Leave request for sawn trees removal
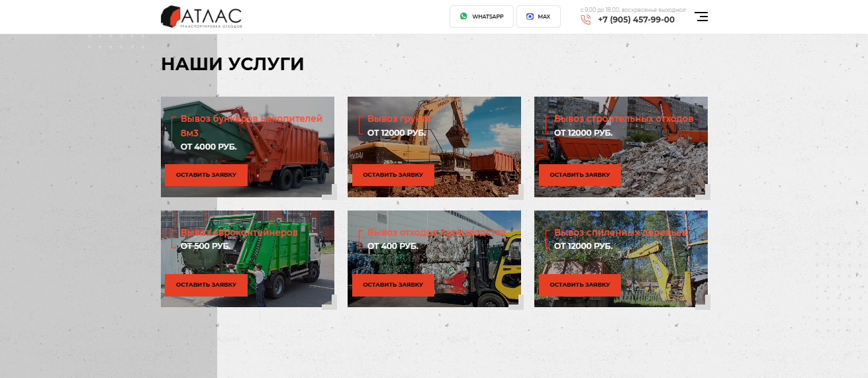Screen dimensions: 868x378 pos(579,285)
